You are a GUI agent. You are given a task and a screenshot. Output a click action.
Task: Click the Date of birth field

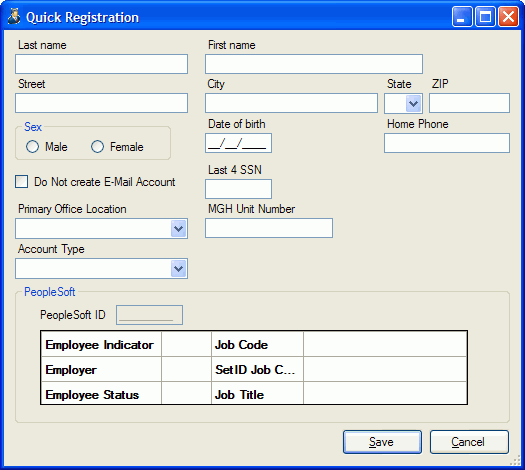(x=238, y=143)
